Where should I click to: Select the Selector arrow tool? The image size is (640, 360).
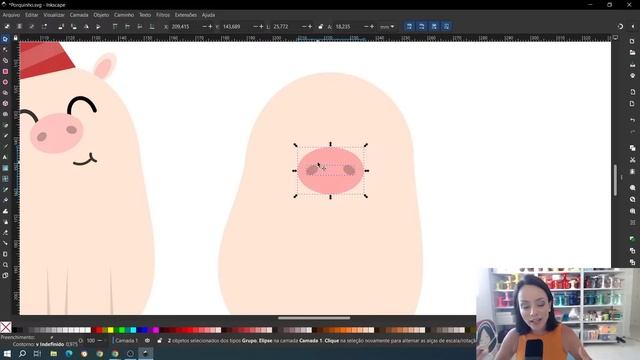click(5, 39)
